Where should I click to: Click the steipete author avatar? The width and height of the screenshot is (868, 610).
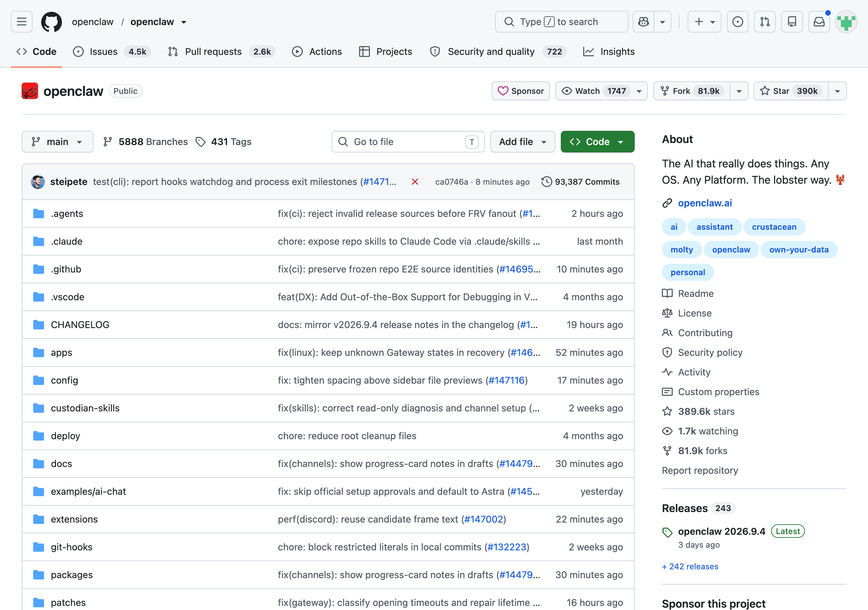pyautogui.click(x=38, y=182)
